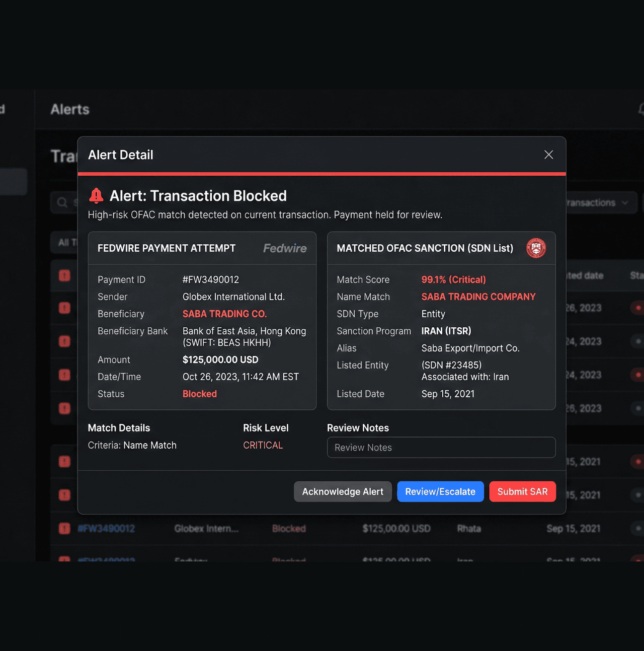Click the CRITICAL risk level text
The image size is (644, 651).
click(x=263, y=445)
